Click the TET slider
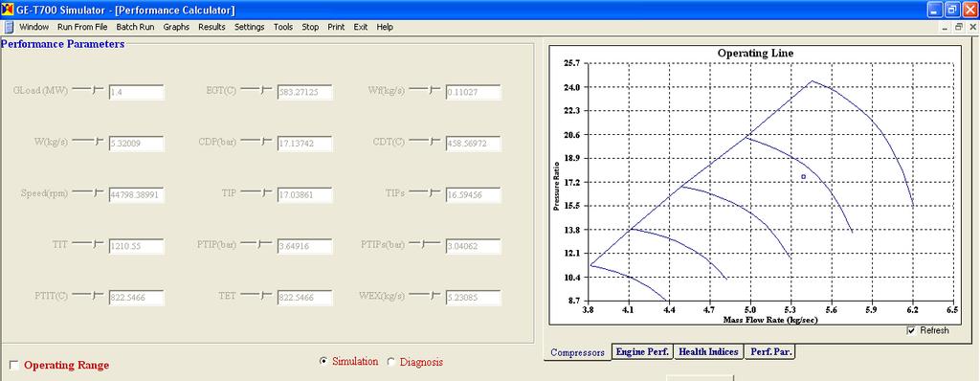 pyautogui.click(x=256, y=295)
